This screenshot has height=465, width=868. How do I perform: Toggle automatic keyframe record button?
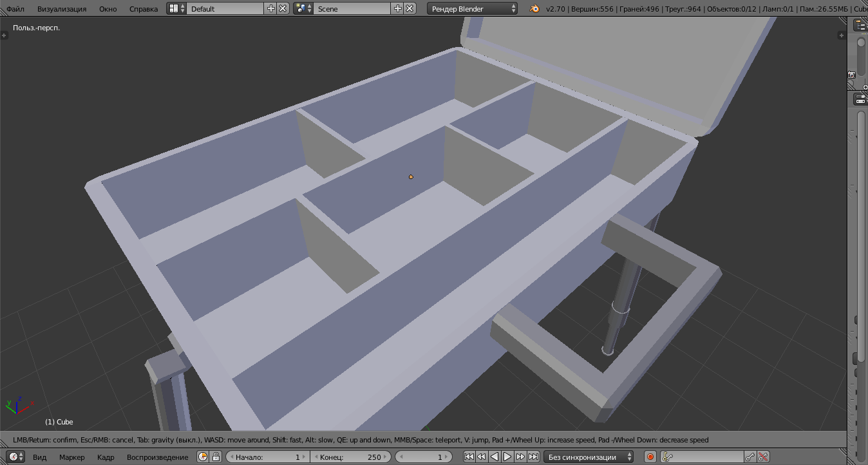[x=650, y=457]
